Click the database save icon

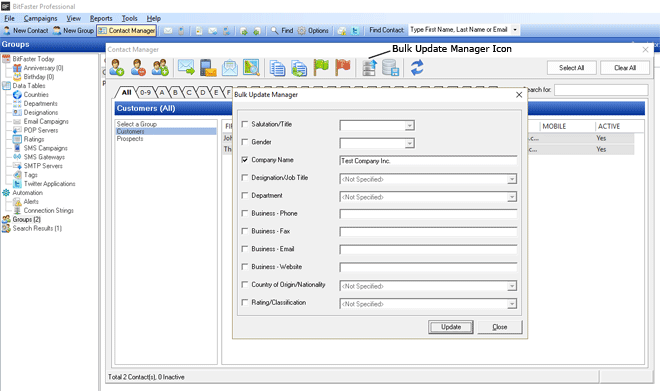[x=391, y=68]
